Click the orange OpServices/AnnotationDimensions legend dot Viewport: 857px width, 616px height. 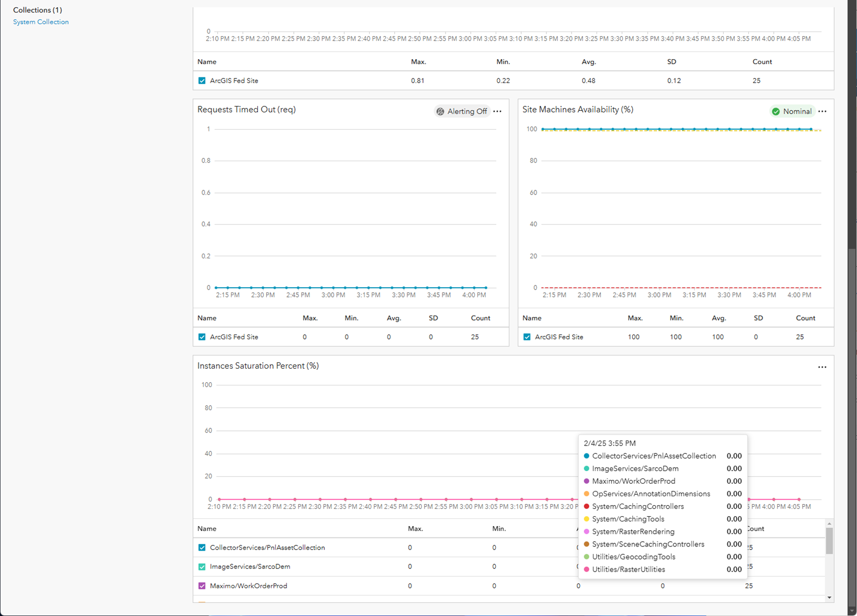[x=586, y=494]
